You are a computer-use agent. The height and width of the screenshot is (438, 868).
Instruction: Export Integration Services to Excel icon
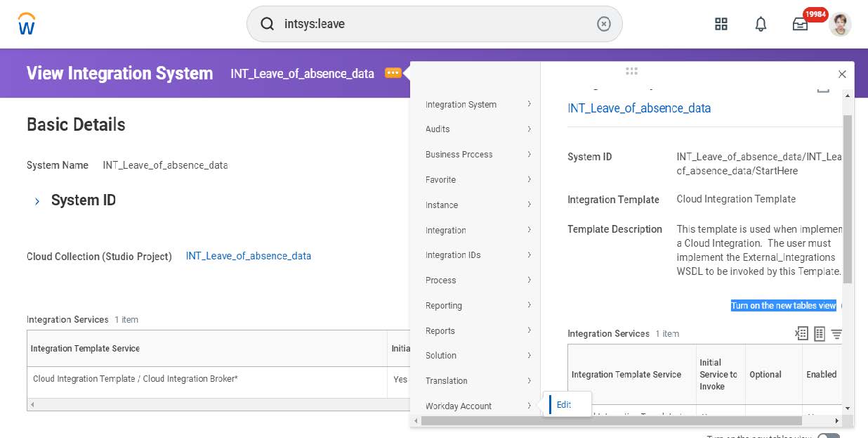point(801,334)
